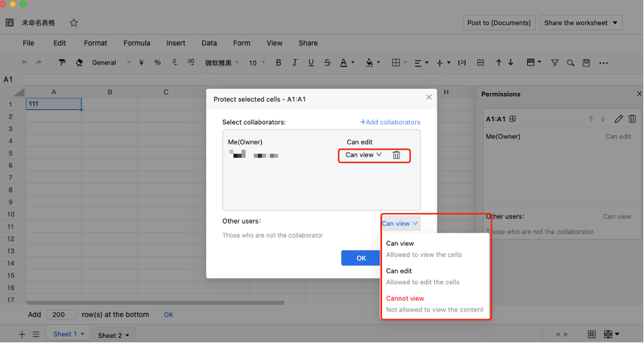Click OK to confirm cell protection
Image resolution: width=644 pixels, height=343 pixels.
pos(361,258)
